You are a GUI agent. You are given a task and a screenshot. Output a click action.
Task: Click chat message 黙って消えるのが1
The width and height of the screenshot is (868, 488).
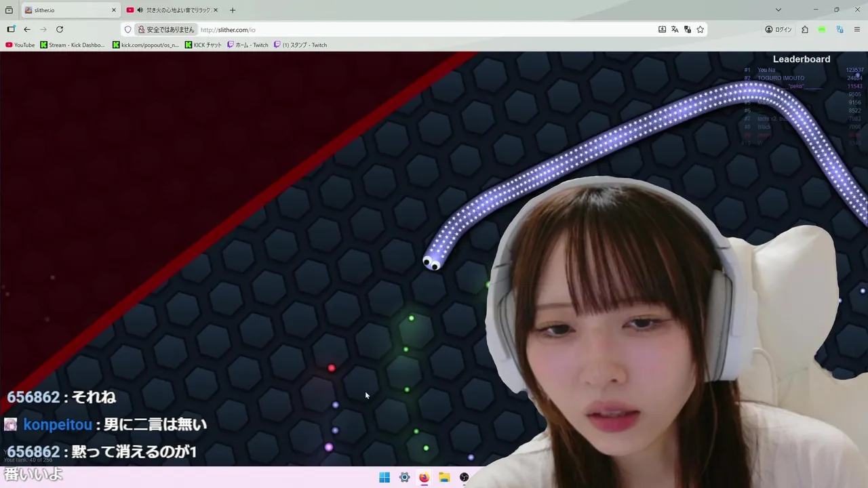[x=134, y=451]
